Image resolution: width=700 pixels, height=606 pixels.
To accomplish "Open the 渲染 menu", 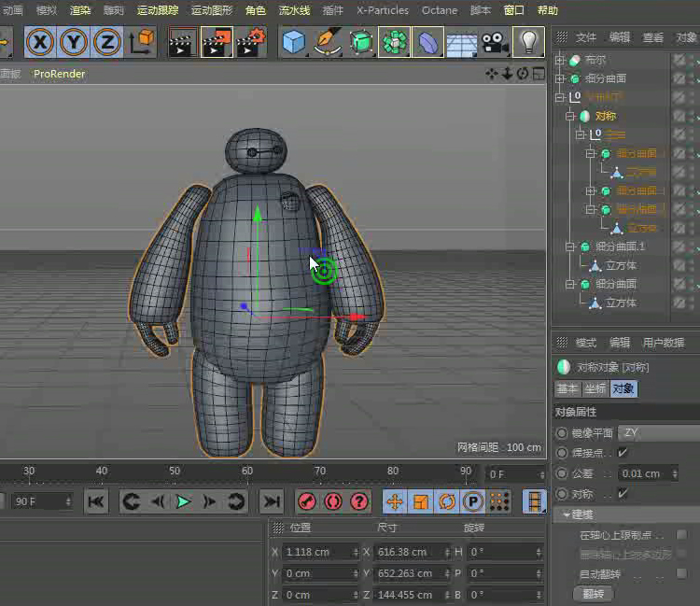I will pos(80,10).
